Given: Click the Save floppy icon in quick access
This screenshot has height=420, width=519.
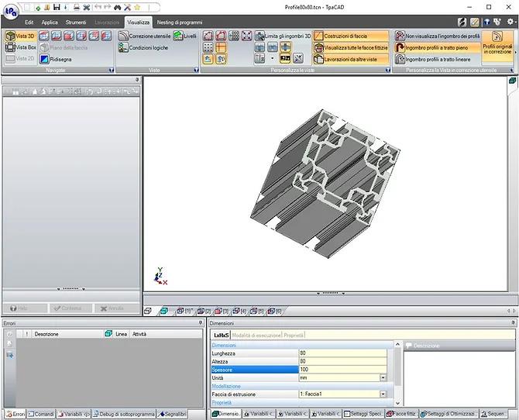Looking at the screenshot, I should coord(57,7).
